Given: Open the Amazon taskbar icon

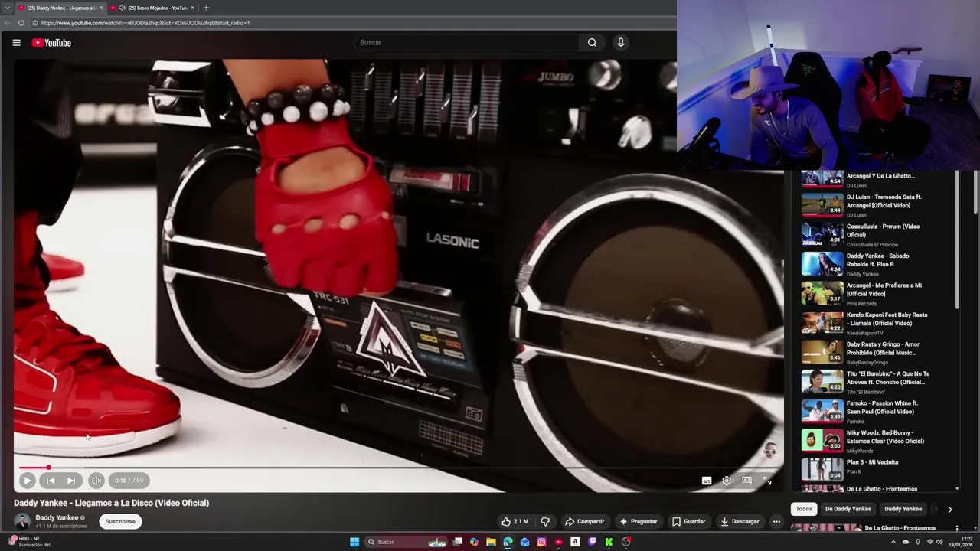Looking at the screenshot, I should point(575,542).
